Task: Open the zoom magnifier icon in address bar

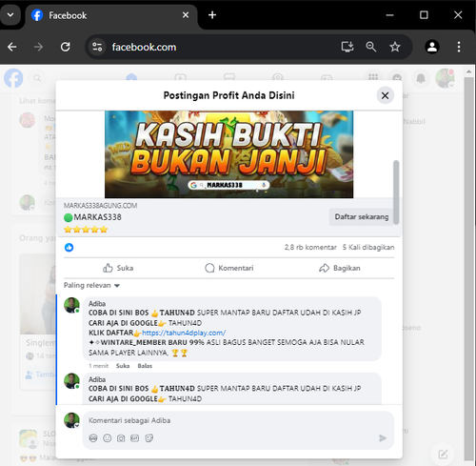Action: click(371, 47)
